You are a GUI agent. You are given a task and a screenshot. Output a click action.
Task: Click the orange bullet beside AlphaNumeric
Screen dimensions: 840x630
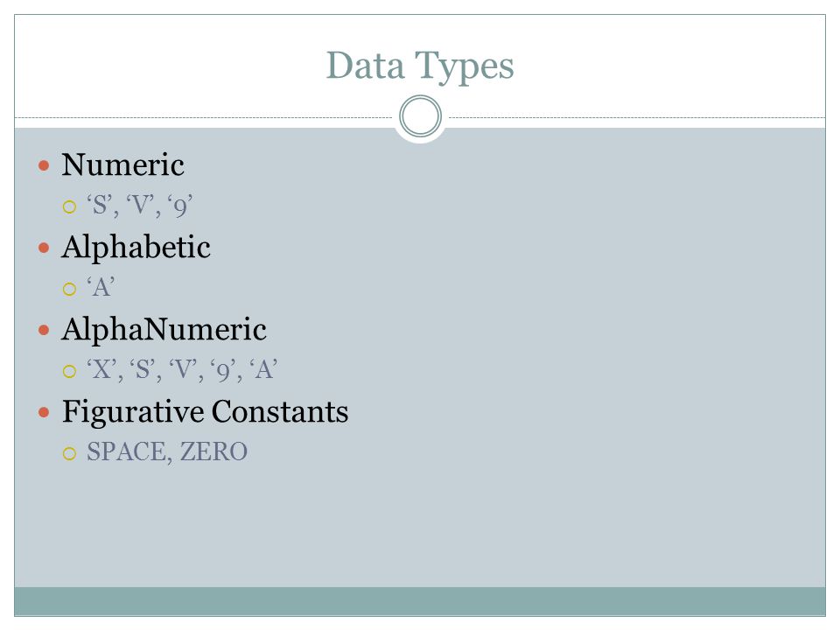[44, 331]
